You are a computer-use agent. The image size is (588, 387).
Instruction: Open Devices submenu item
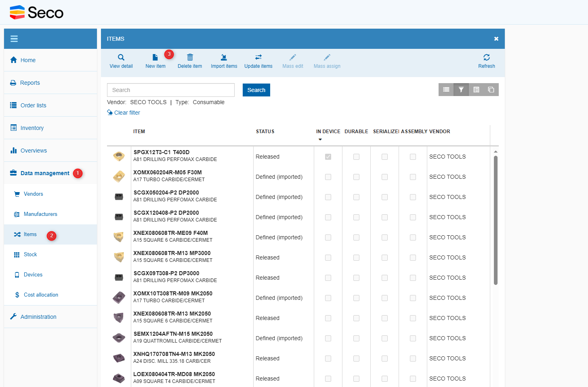(50, 275)
